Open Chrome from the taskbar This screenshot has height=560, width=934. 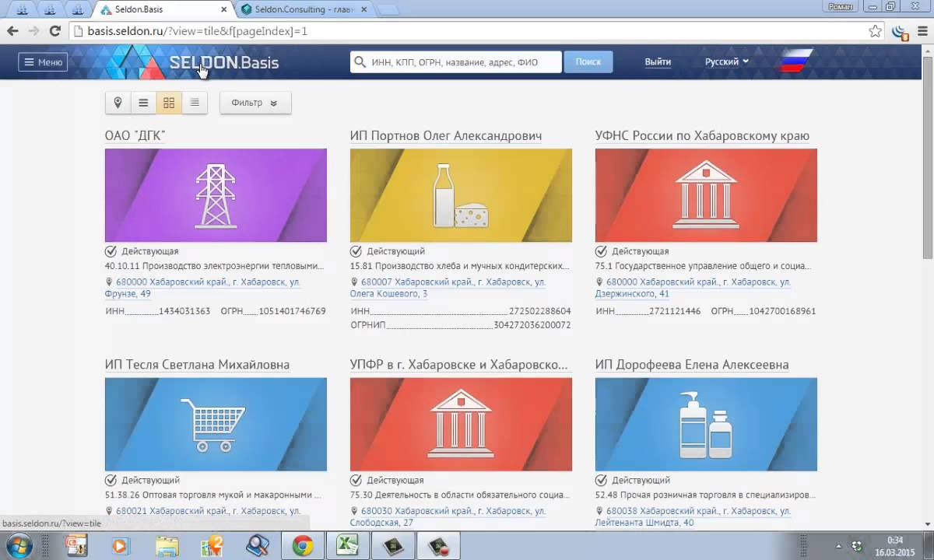point(303,546)
